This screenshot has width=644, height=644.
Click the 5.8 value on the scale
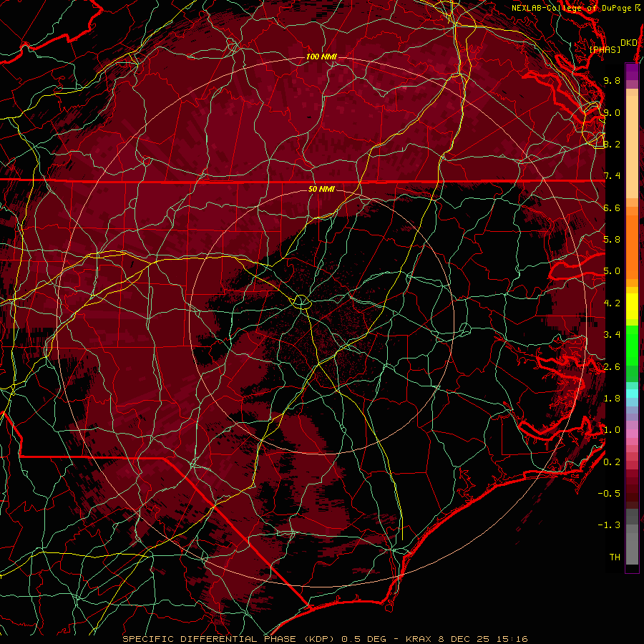(x=612, y=240)
